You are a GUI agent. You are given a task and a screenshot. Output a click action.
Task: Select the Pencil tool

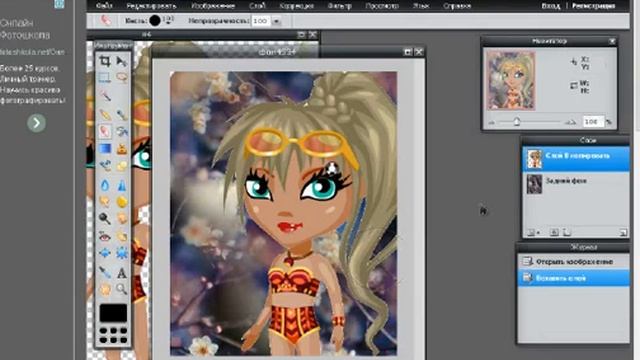[x=105, y=115]
